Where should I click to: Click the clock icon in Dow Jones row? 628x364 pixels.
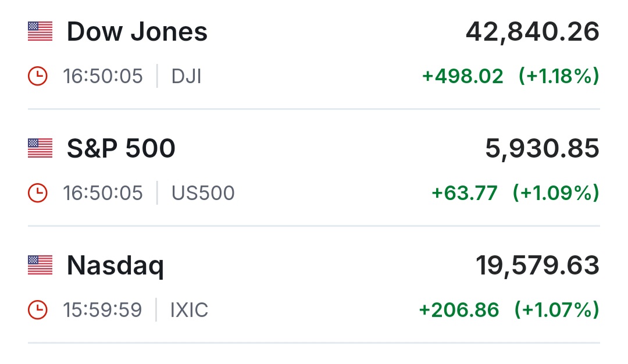[38, 76]
